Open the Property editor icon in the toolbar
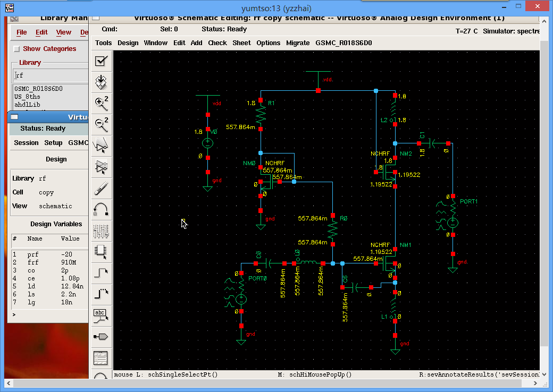 tap(101, 231)
